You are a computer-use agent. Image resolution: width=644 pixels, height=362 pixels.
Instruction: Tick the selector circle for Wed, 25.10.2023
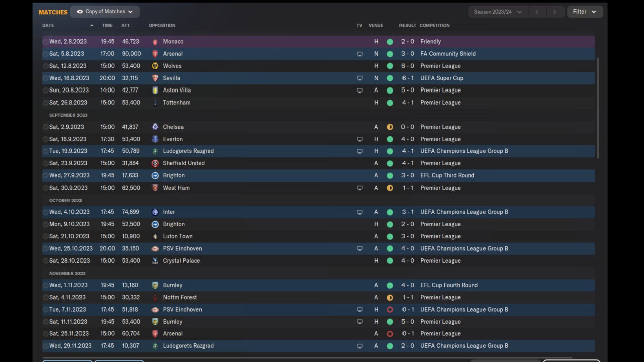pos(46,249)
